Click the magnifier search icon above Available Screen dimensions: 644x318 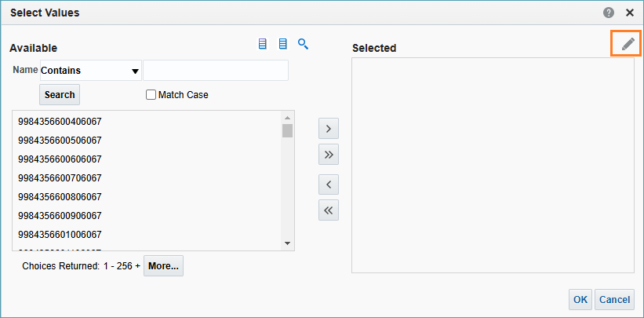coord(303,44)
